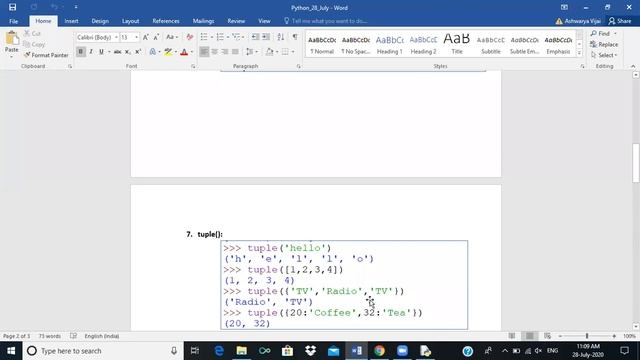Open the Font dialog launcher
The width and height of the screenshot is (640, 360).
193,66
